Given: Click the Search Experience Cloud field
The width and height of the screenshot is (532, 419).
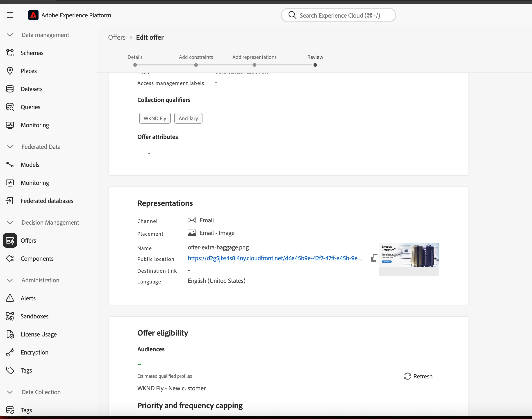Looking at the screenshot, I should pyautogui.click(x=338, y=15).
